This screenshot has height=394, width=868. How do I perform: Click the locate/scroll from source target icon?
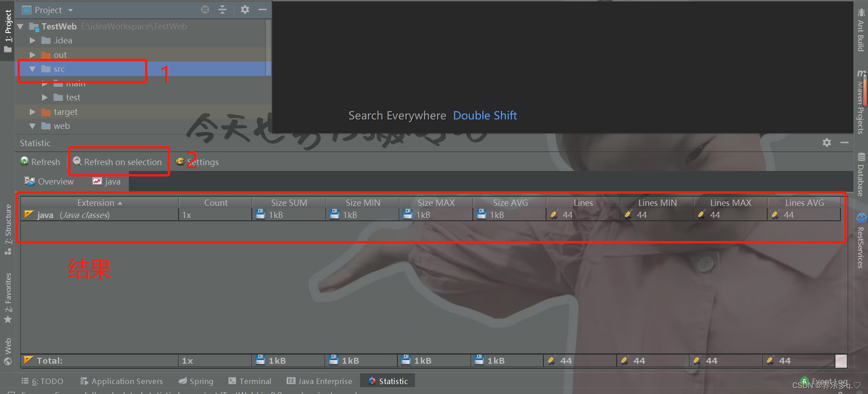click(205, 9)
